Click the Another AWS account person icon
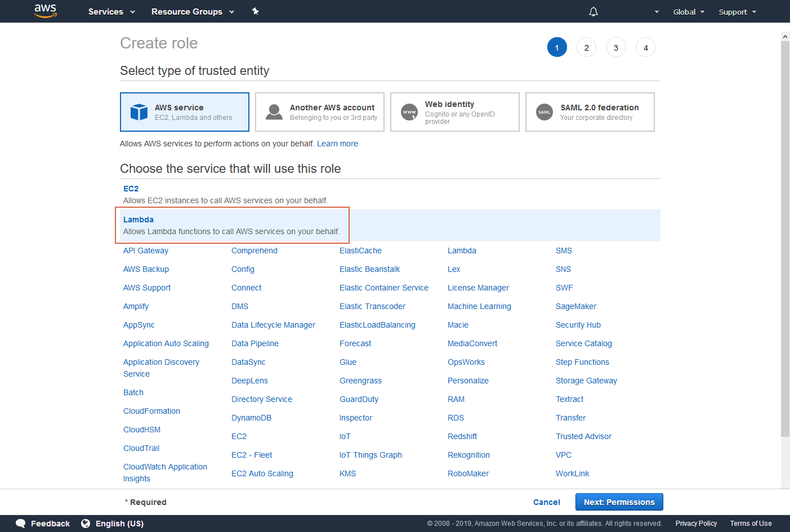This screenshot has width=790, height=532. point(274,112)
